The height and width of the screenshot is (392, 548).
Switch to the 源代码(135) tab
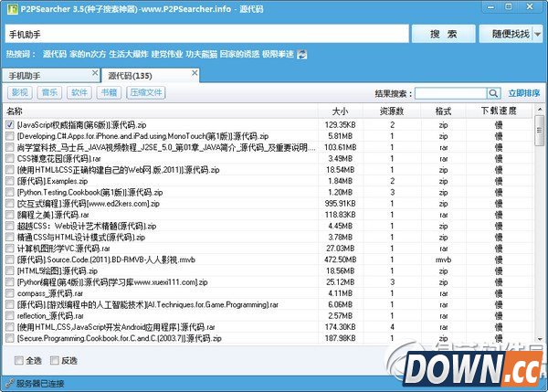(x=151, y=75)
